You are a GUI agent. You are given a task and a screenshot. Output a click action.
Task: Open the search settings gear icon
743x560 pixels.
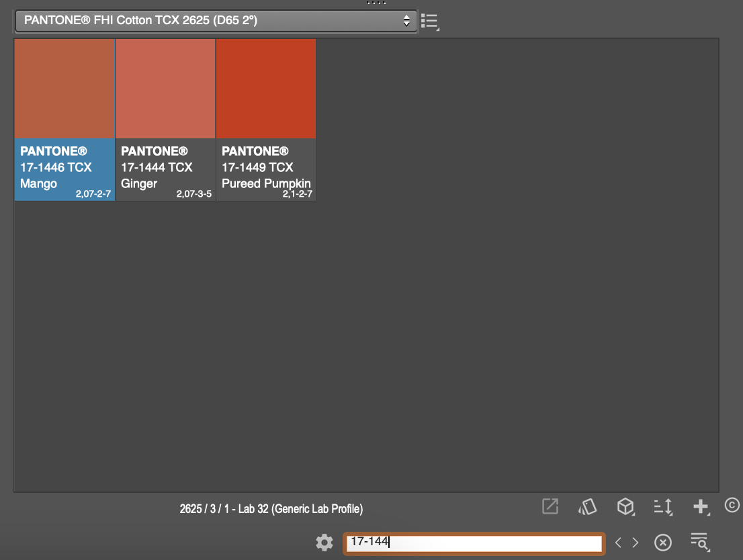[x=324, y=543]
